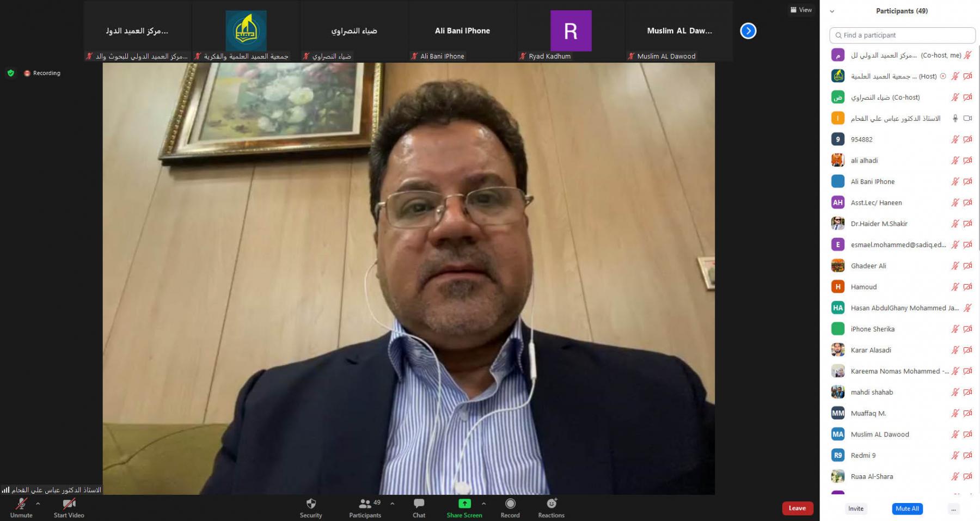
Task: Unmute your microphone
Action: pyautogui.click(x=21, y=504)
